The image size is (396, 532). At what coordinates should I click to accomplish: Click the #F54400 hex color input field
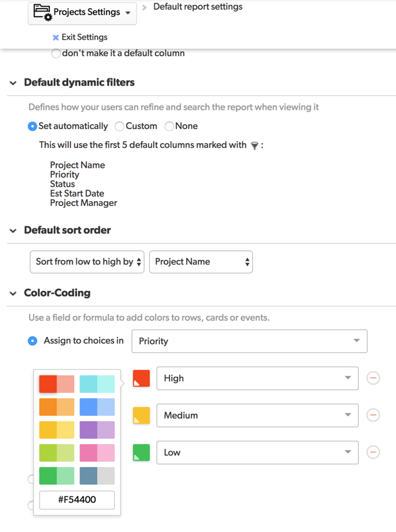[77, 500]
